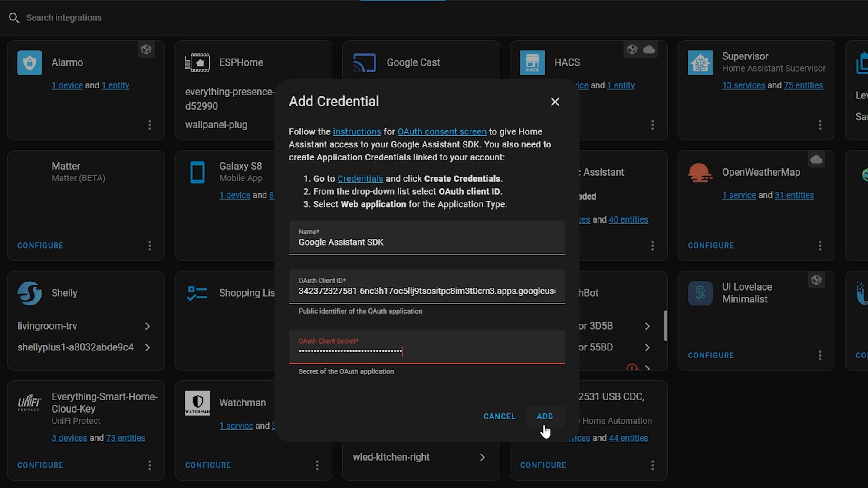Image resolution: width=868 pixels, height=488 pixels.
Task: Open UniFi Protect's 3 devices link
Action: click(69, 438)
